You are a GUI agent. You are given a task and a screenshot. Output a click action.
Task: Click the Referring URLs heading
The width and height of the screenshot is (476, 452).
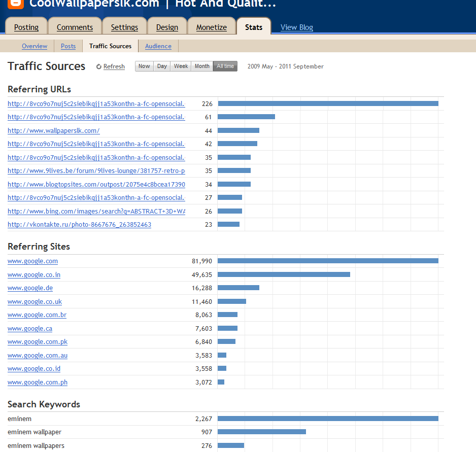[x=39, y=89]
